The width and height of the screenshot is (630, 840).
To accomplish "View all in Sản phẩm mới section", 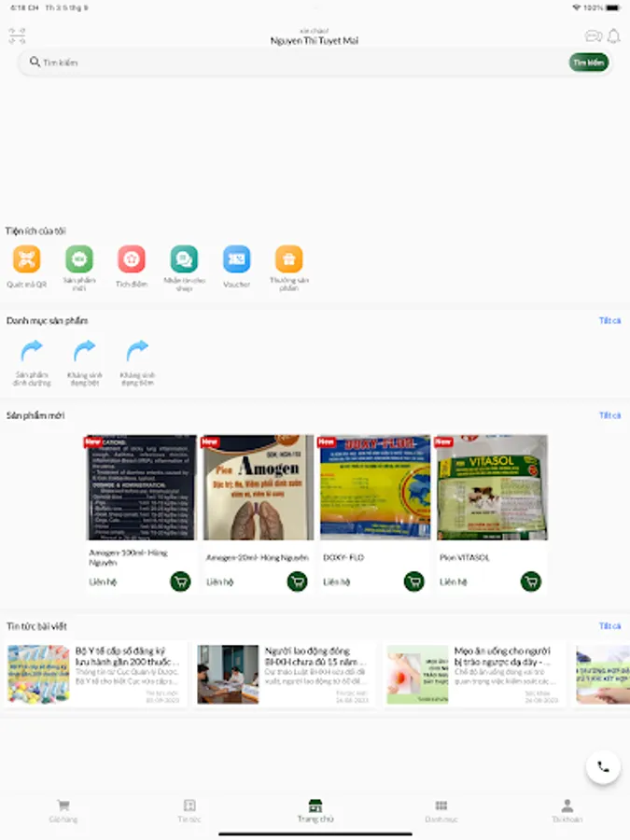I will pos(609,415).
